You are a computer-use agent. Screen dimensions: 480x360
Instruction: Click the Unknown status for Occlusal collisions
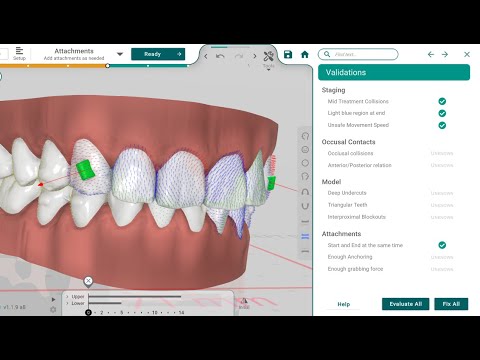(x=442, y=153)
